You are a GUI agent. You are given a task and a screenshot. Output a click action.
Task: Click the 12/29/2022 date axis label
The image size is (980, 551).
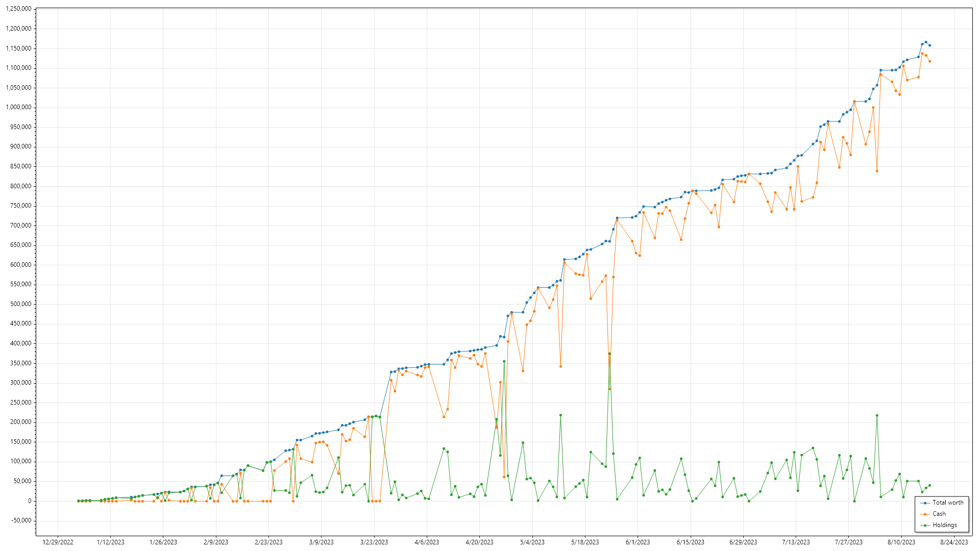(58, 542)
